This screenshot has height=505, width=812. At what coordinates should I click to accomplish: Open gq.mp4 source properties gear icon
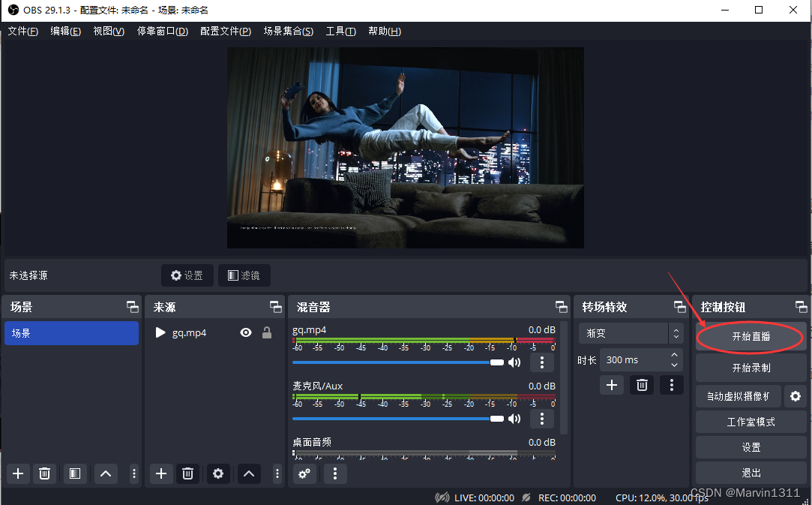coord(218,473)
